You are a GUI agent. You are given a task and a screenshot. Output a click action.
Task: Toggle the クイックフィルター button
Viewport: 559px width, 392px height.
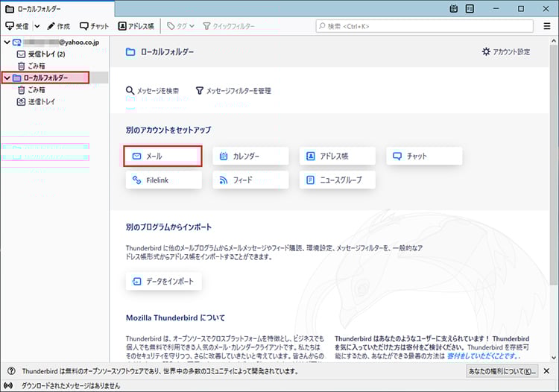coord(229,26)
